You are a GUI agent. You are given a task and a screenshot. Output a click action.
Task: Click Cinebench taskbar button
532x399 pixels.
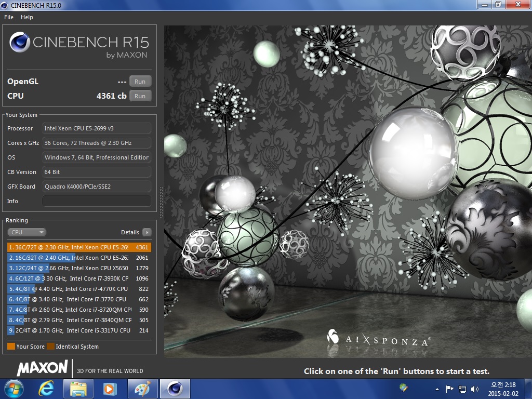pyautogui.click(x=175, y=389)
